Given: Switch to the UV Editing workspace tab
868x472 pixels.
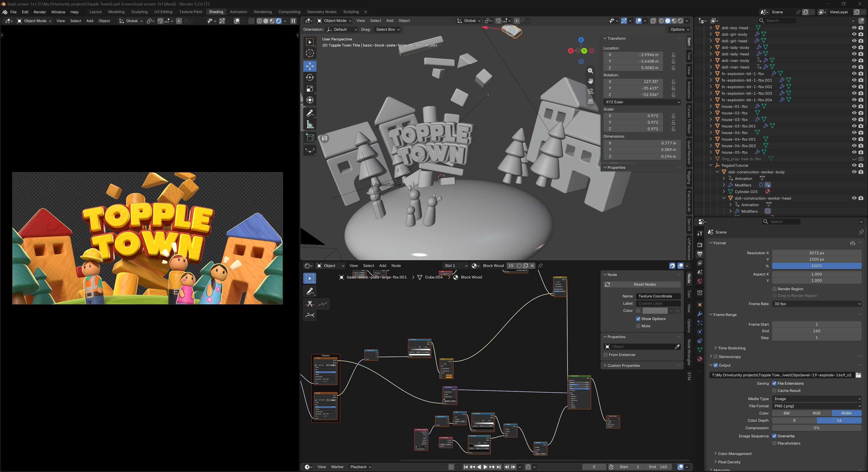Looking at the screenshot, I should tap(163, 12).
